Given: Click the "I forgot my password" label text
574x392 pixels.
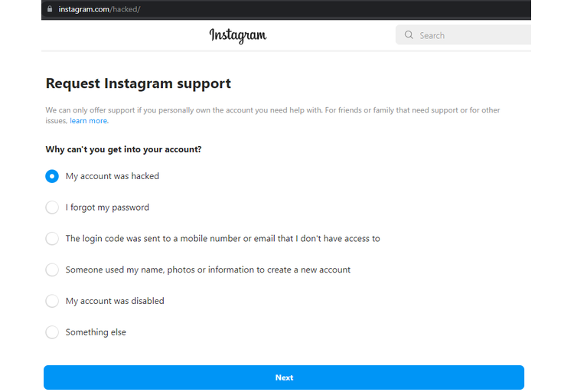Looking at the screenshot, I should (107, 207).
